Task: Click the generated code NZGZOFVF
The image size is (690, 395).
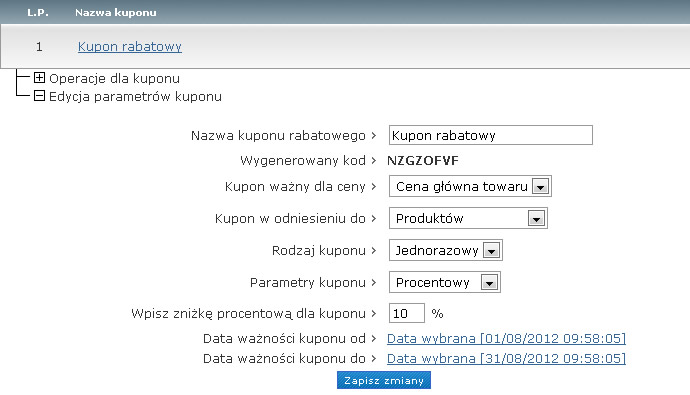Action: tap(423, 161)
